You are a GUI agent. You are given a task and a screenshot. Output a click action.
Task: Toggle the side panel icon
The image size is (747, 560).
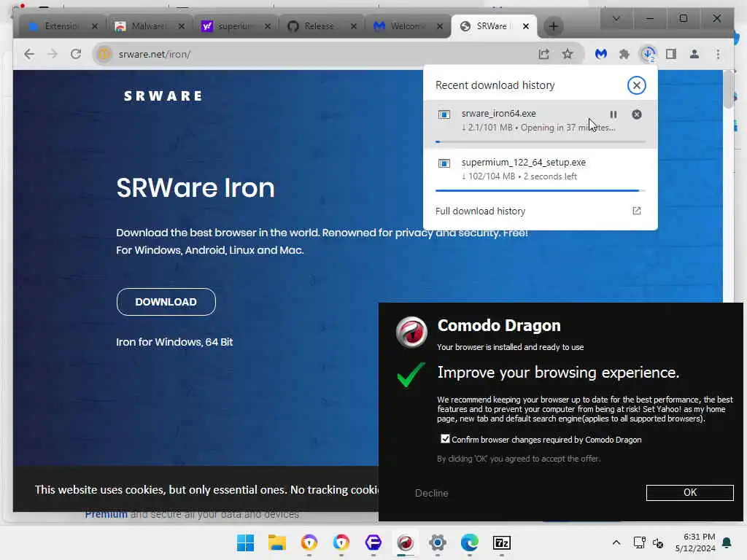point(671,54)
